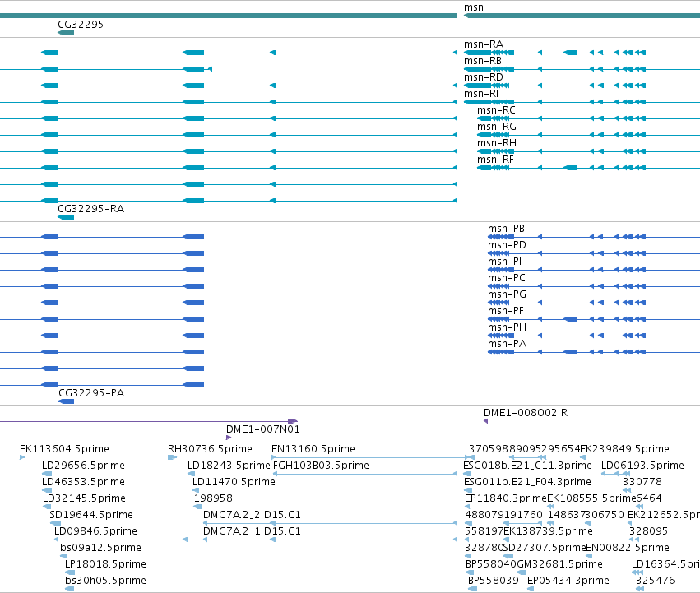The height and width of the screenshot is (593, 700).
Task: Click the SD19644.5prime EST label
Action: pyautogui.click(x=91, y=516)
